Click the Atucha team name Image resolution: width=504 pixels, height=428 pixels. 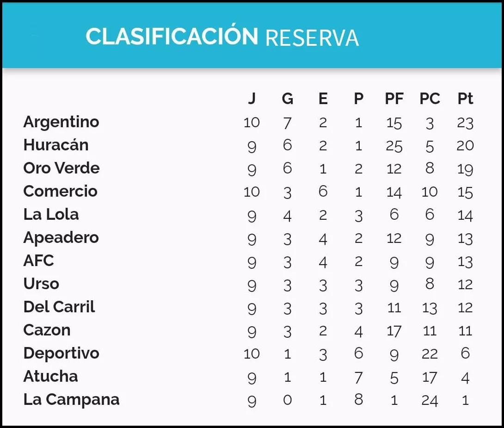50,376
